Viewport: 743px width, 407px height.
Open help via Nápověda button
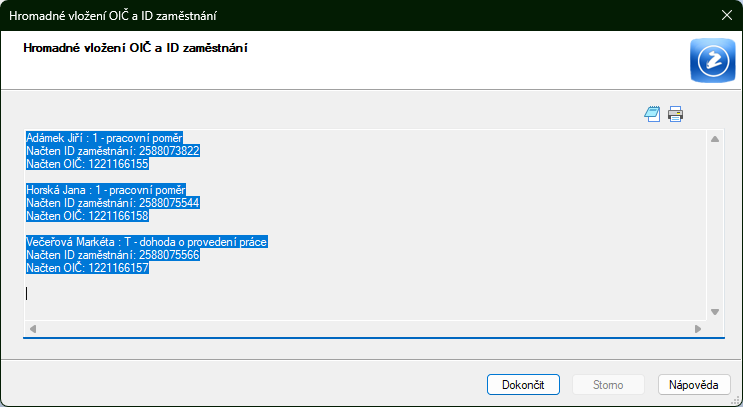694,384
